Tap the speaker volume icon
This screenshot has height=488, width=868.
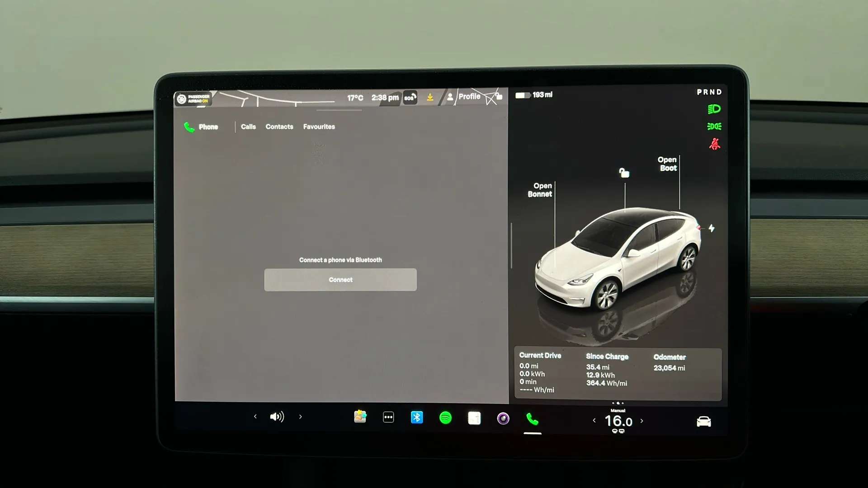click(277, 417)
